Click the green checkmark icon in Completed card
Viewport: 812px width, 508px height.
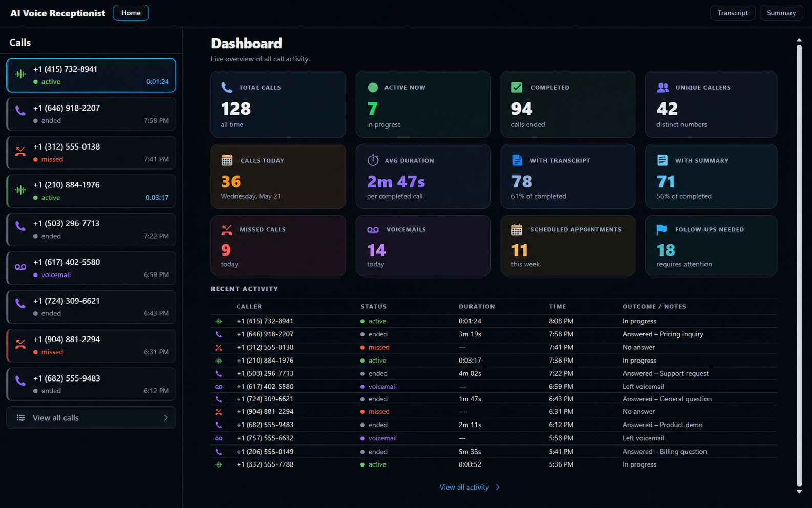tap(517, 88)
